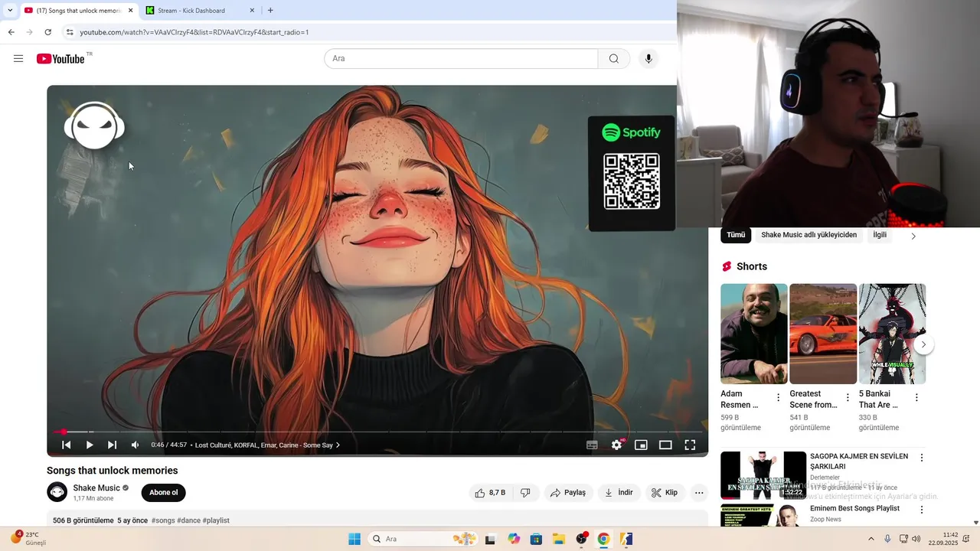Open 'Greatest Scene from' Shorts thumbnail
The width and height of the screenshot is (980, 551).
(x=823, y=334)
